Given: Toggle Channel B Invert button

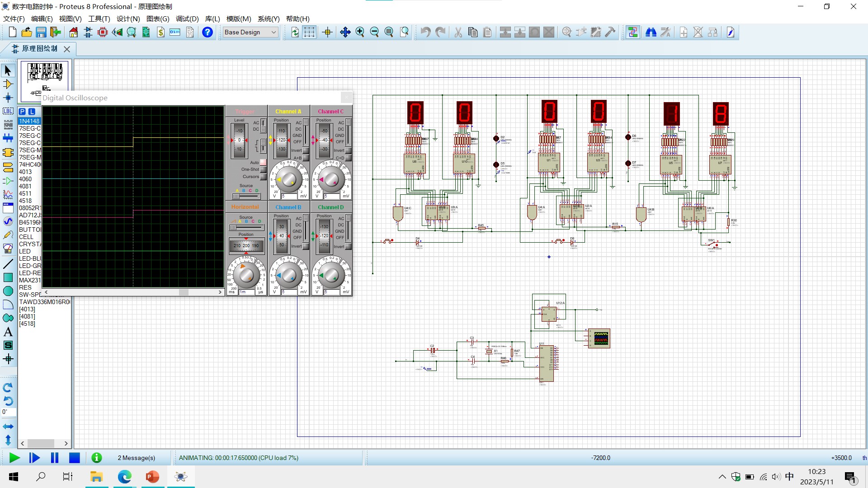Looking at the screenshot, I should (x=306, y=246).
